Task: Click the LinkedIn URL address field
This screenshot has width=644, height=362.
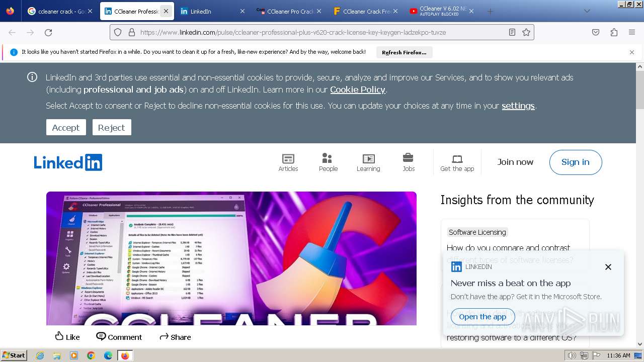Action: [322, 32]
